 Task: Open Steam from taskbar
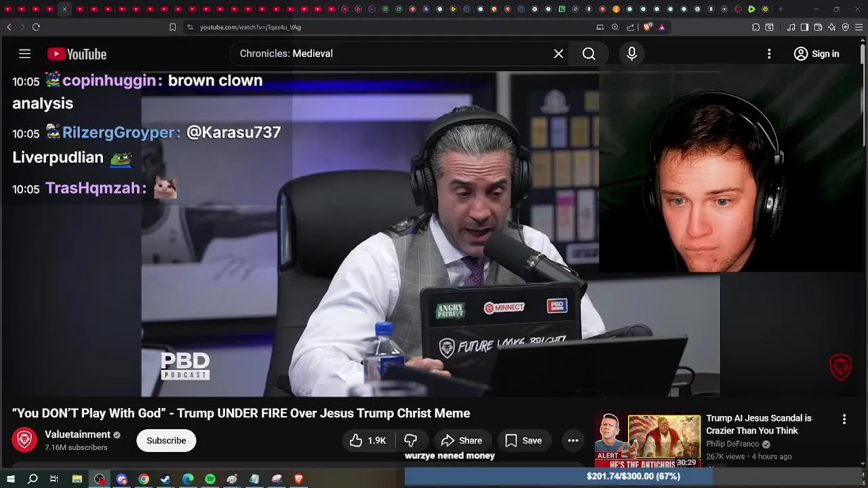[165, 479]
